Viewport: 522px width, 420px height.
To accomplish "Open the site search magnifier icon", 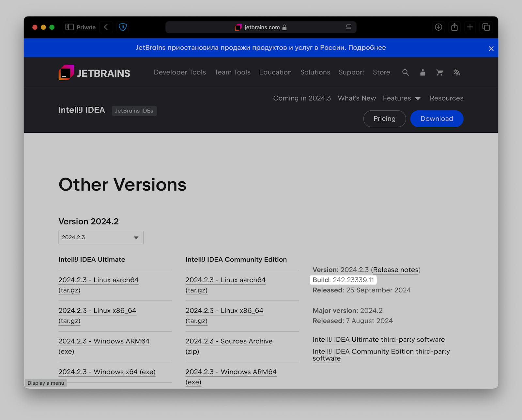I will tap(406, 72).
